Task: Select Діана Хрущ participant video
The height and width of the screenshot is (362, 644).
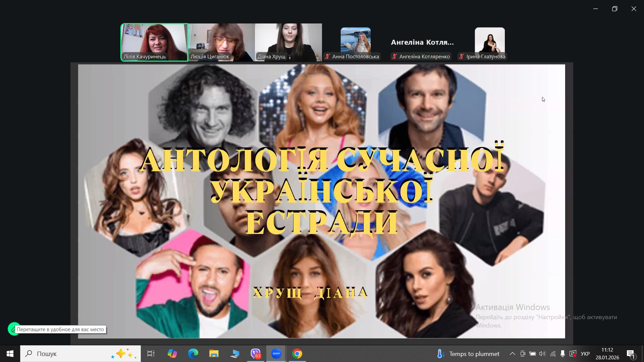Action: point(288,42)
